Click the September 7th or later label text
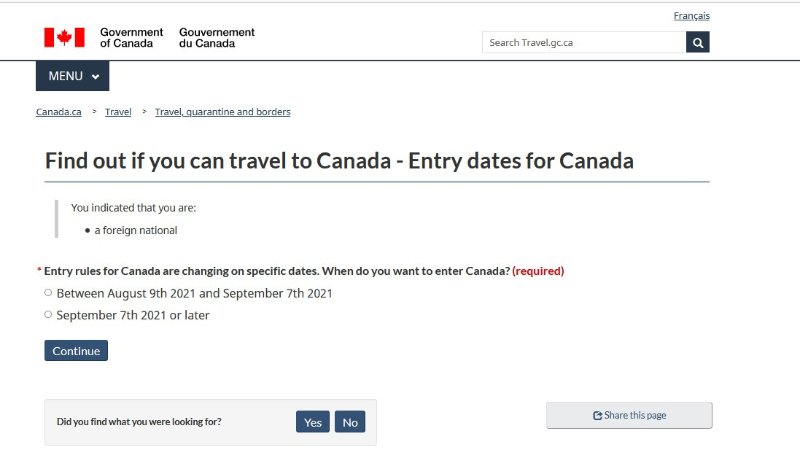Viewport: 800px width, 466px height. [133, 315]
